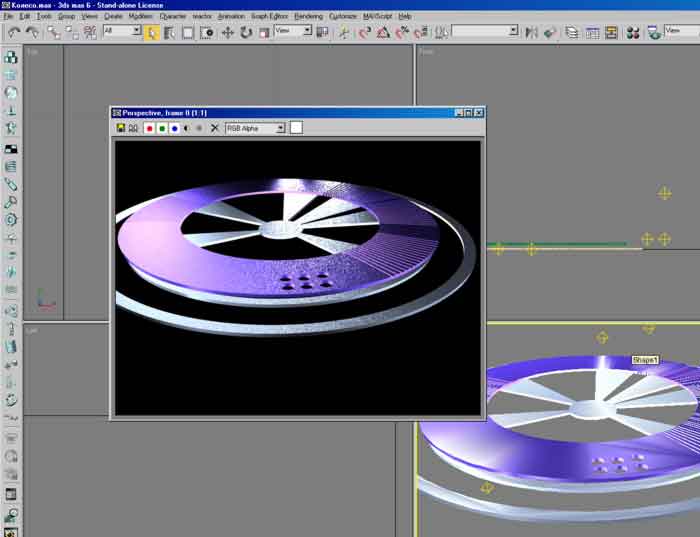Toggle the 3D Snaps button

365,33
